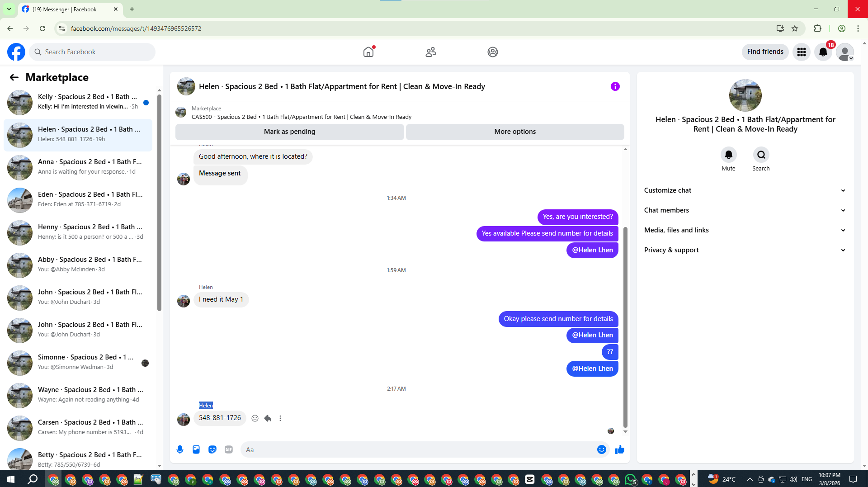Image resolution: width=868 pixels, height=487 pixels.
Task: Bookmark this page with the star icon
Action: (x=795, y=28)
